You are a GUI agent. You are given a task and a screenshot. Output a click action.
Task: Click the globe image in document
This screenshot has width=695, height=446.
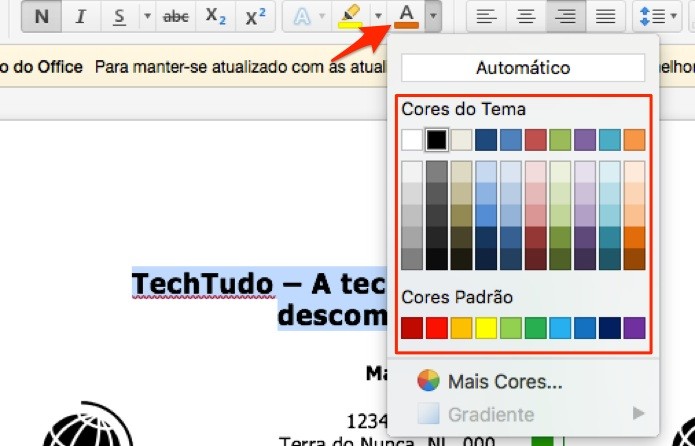coord(88,424)
